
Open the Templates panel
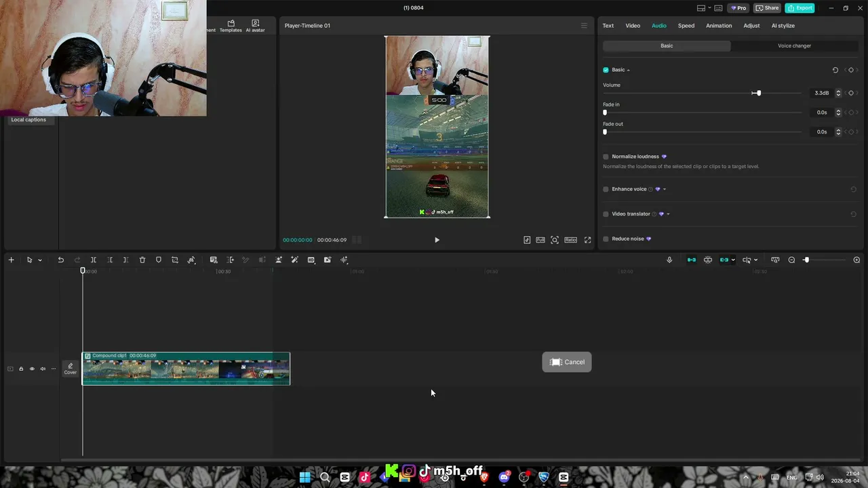231,26
